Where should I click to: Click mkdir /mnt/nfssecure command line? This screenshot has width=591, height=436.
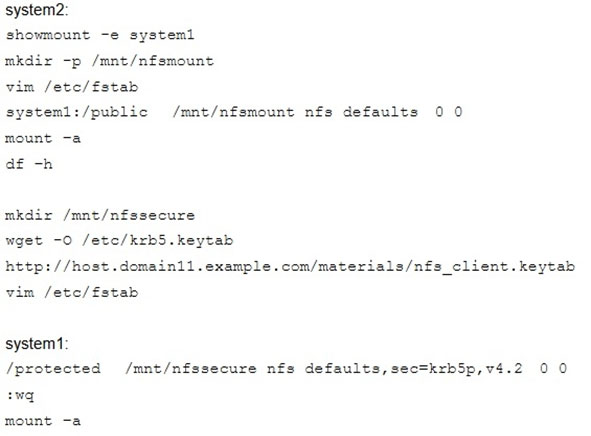[100, 215]
